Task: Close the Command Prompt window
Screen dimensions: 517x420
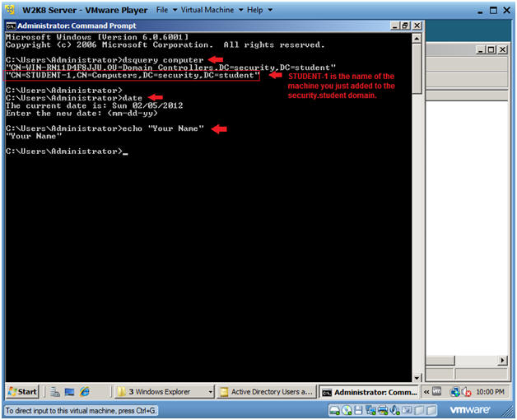Action: click(417, 26)
